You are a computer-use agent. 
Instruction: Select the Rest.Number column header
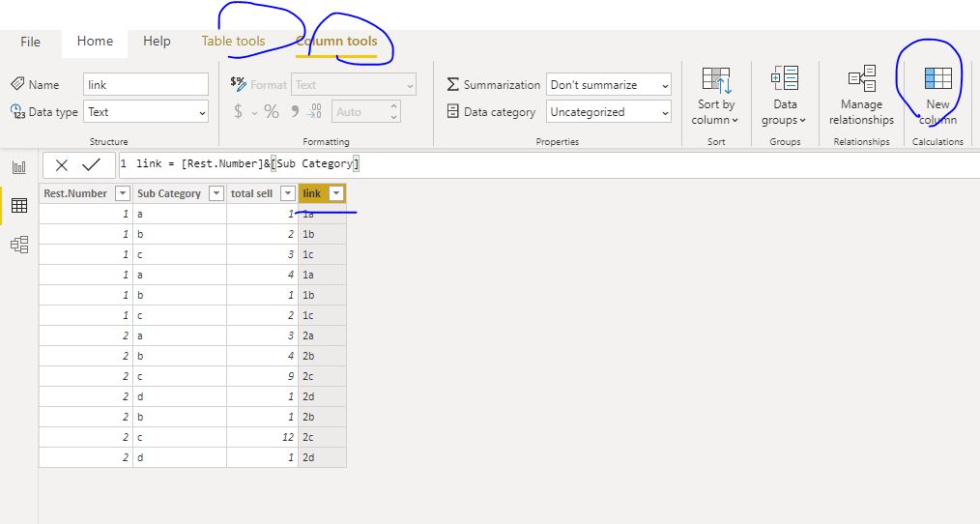click(75, 193)
